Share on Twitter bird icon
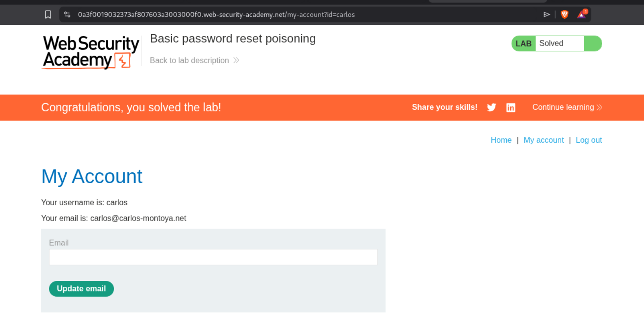Screen dimensions: 644x330 click(491, 107)
